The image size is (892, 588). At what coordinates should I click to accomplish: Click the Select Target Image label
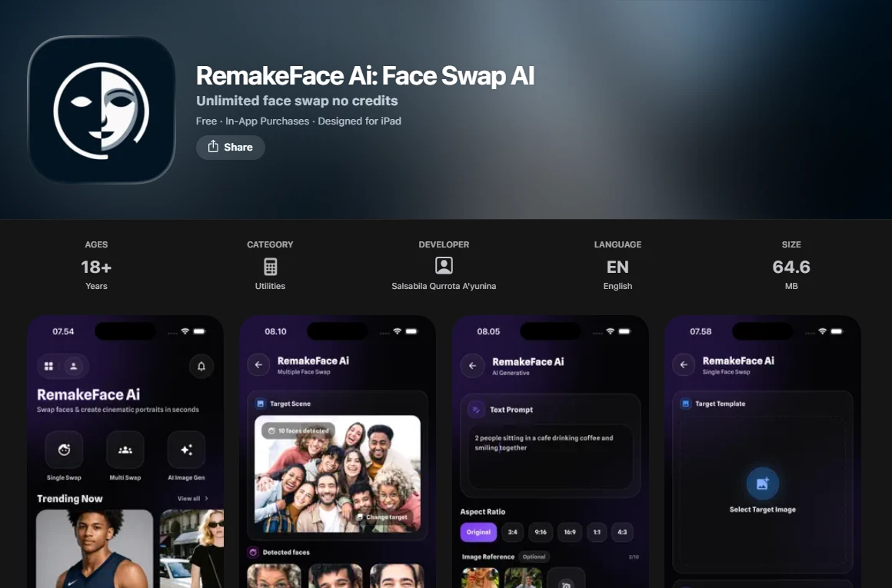[762, 510]
